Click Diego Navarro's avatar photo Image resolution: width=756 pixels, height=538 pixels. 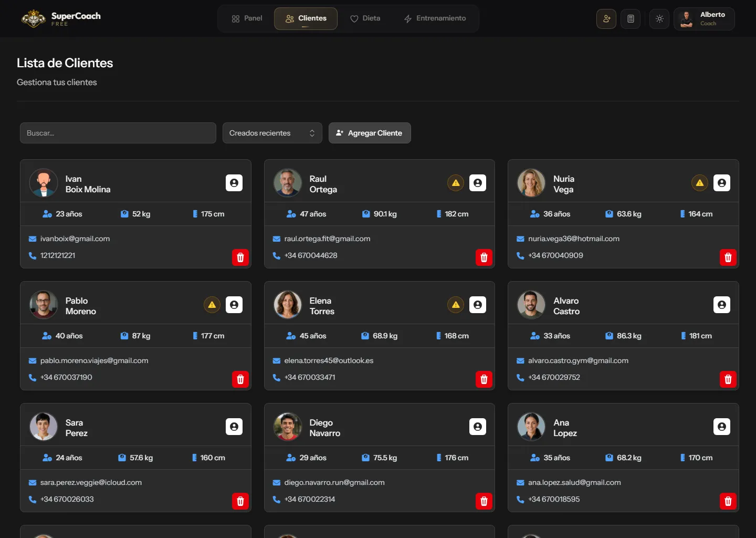288,427
